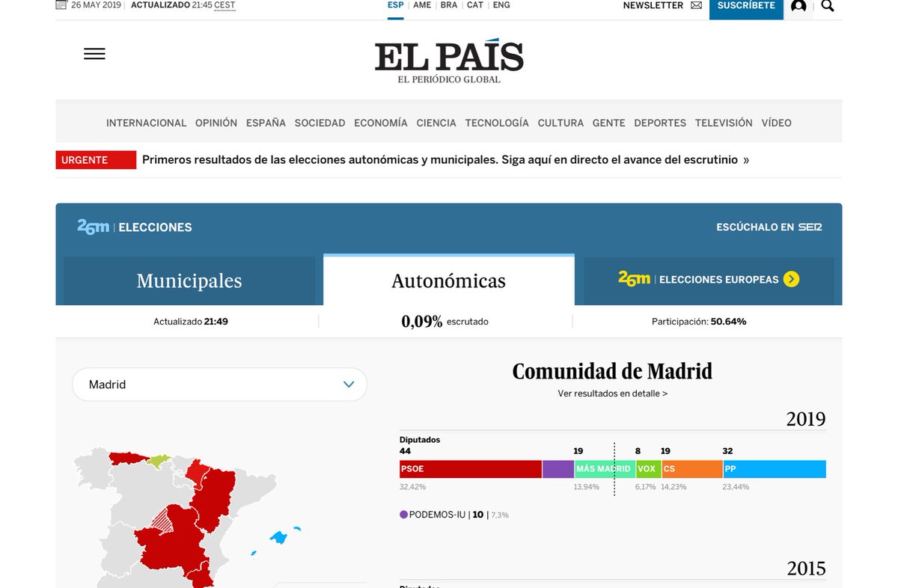The height and width of the screenshot is (588, 898).
Task: Click the 2015 year label
Action: pyautogui.click(x=806, y=569)
